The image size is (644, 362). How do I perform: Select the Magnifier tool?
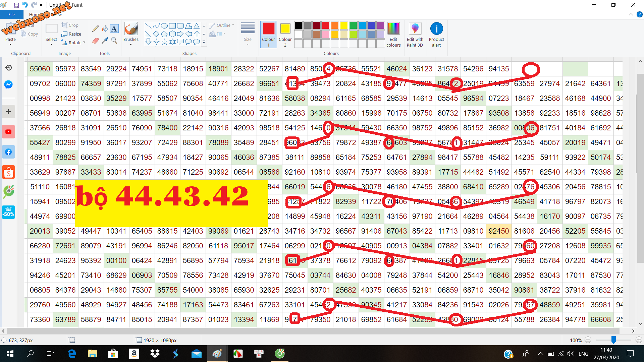[x=114, y=41]
